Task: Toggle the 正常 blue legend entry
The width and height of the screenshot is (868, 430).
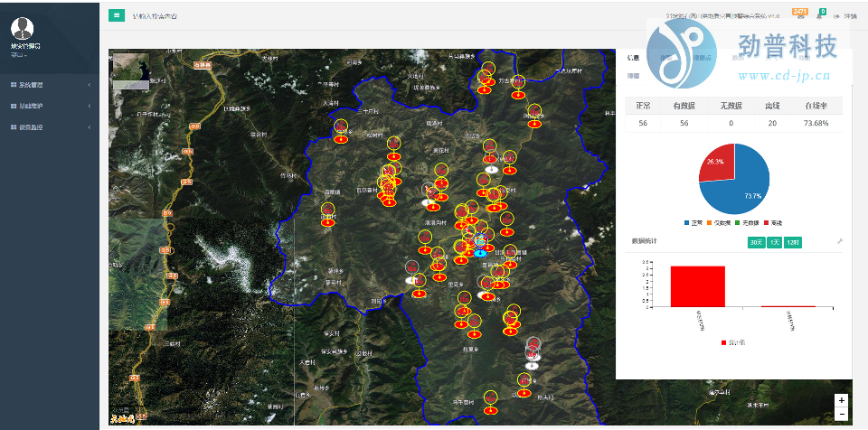Action: 693,222
